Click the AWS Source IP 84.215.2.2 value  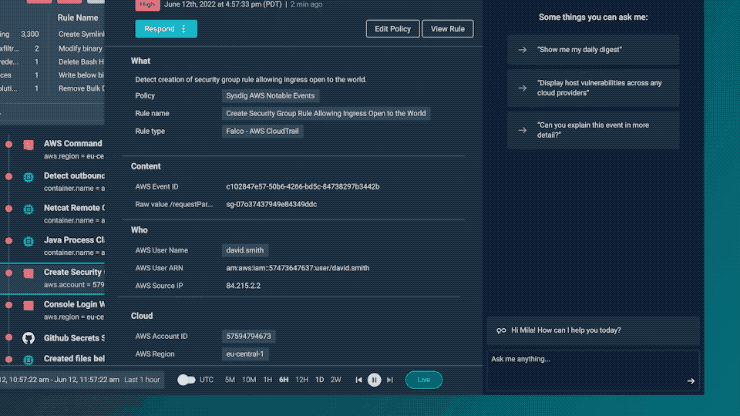coord(243,286)
